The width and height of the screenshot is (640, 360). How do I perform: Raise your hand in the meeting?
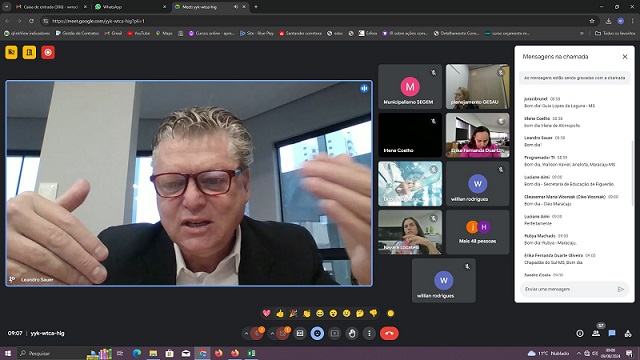click(x=352, y=333)
